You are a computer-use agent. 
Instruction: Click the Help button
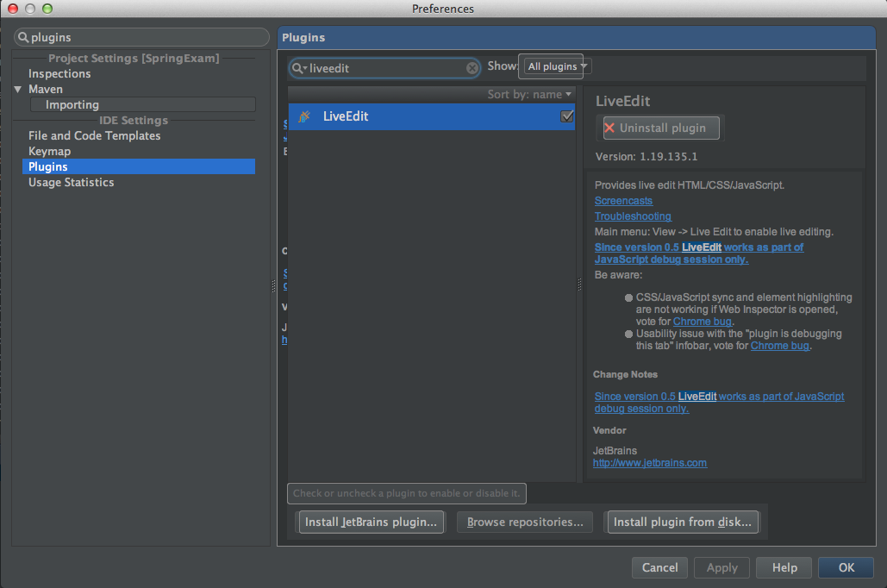[x=784, y=567]
